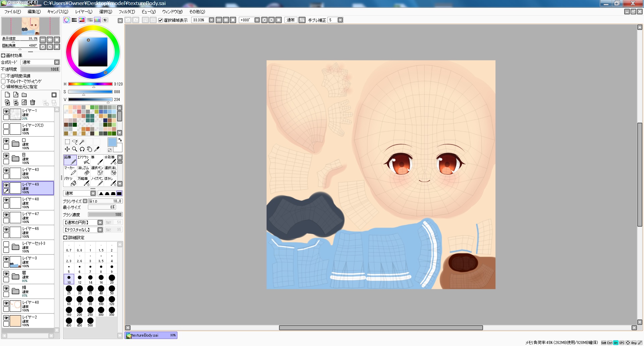Pick the rotate canvas tool
The image size is (644, 346).
82,149
